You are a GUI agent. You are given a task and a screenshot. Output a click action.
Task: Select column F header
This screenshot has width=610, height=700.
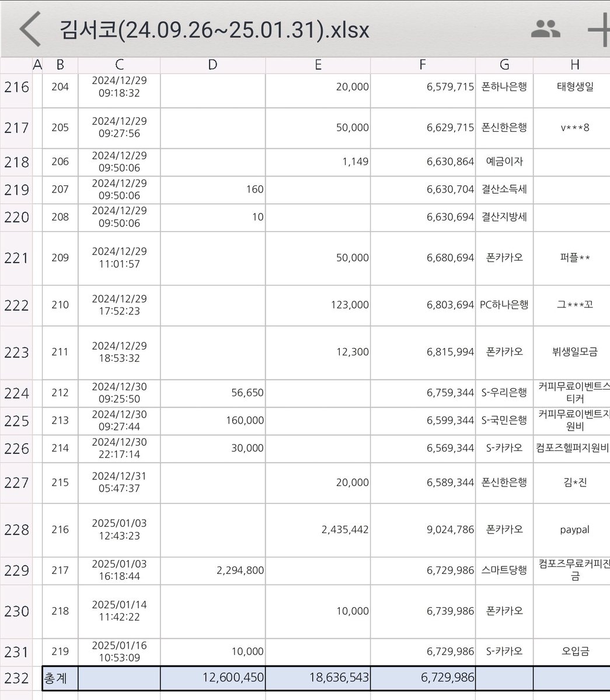pos(423,65)
